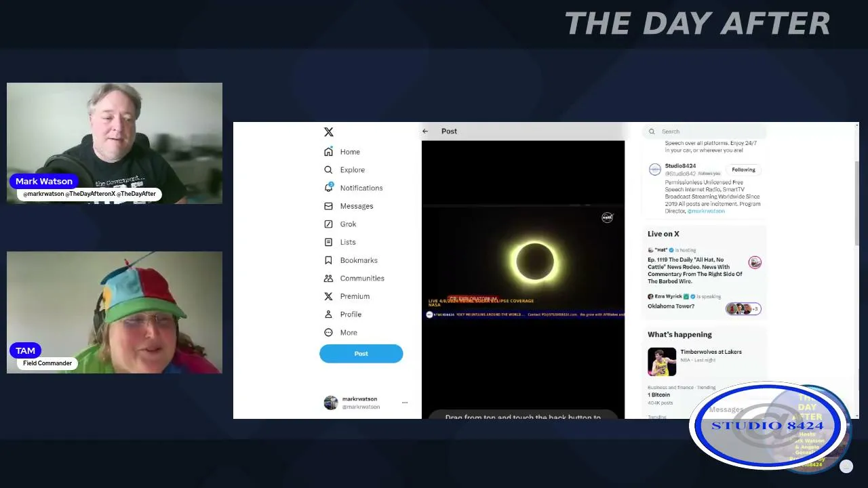Click the blue Post button

pos(361,354)
